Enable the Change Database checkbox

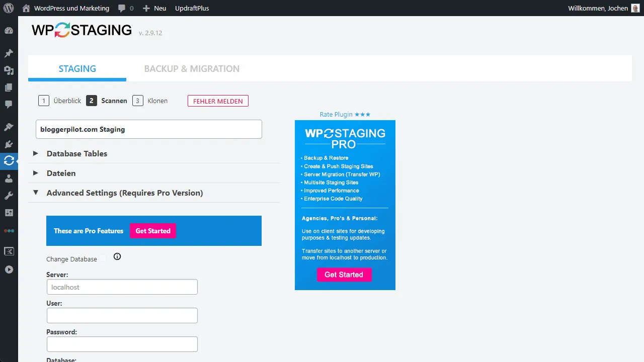(103, 258)
